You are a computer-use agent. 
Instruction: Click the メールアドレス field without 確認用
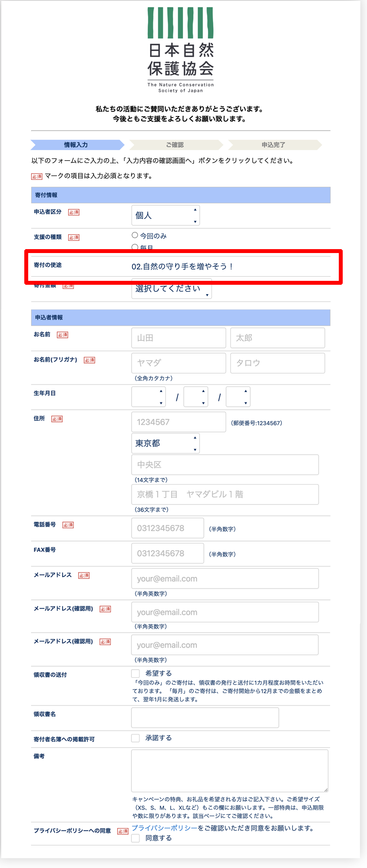(x=225, y=579)
